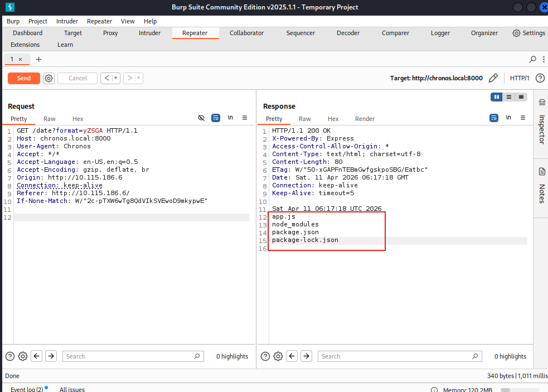548x392 pixels.
Task: Open the Burp menu
Action: 13,21
